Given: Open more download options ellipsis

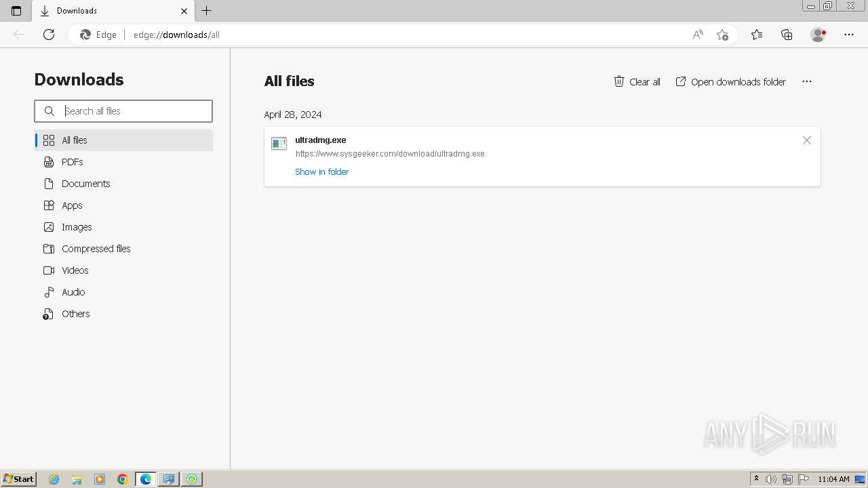Looking at the screenshot, I should pos(806,81).
